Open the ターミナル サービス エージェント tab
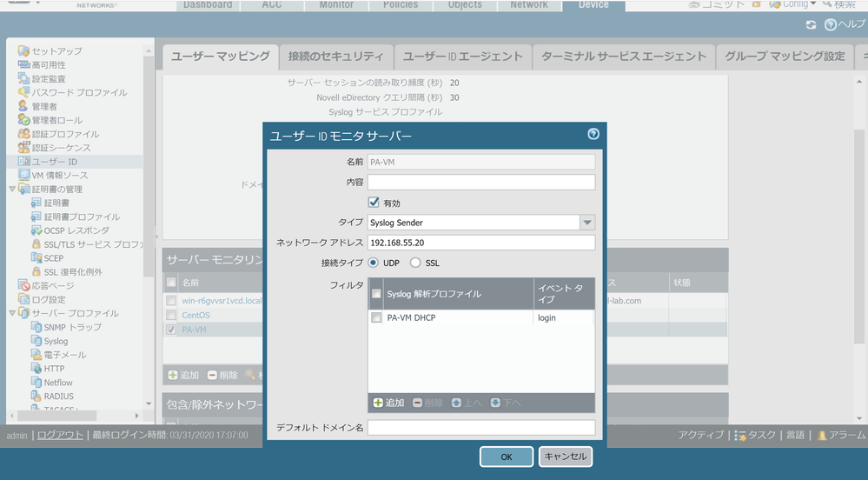Image resolution: width=868 pixels, height=480 pixels. click(x=623, y=57)
